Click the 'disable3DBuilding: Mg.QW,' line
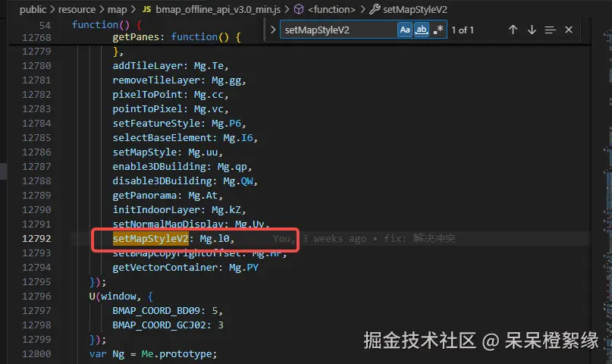This screenshot has height=364, width=612. pos(185,181)
